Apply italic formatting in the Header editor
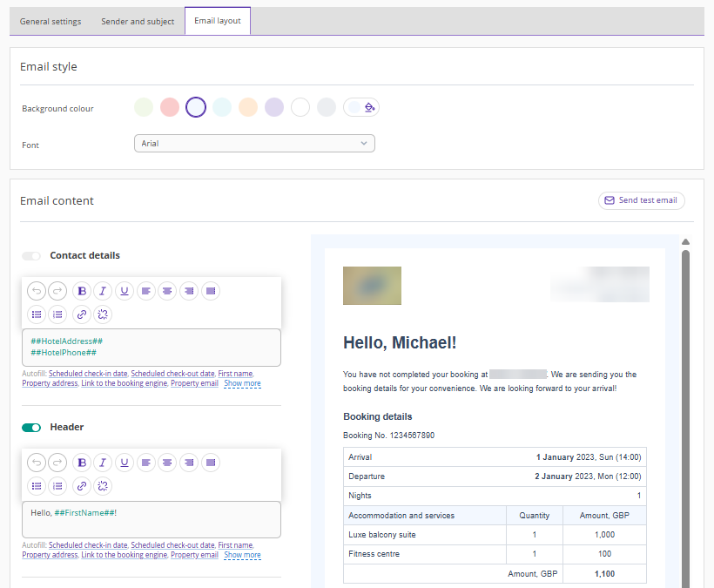Image resolution: width=714 pixels, height=588 pixels. point(103,463)
